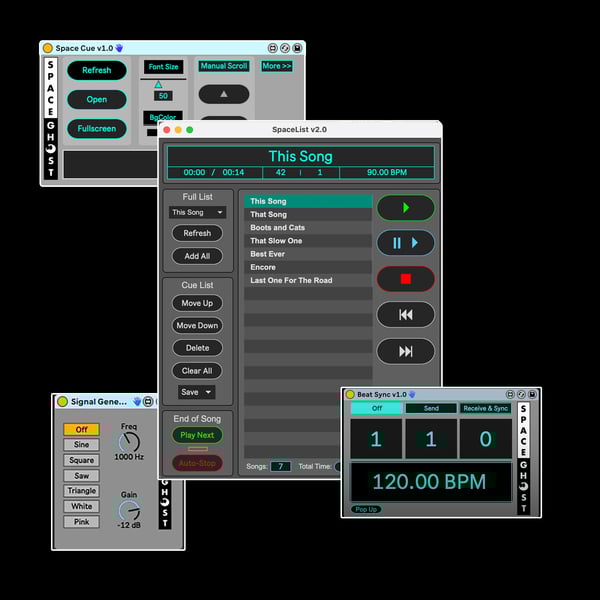Select Boots and Cats in the cue list

(308, 228)
